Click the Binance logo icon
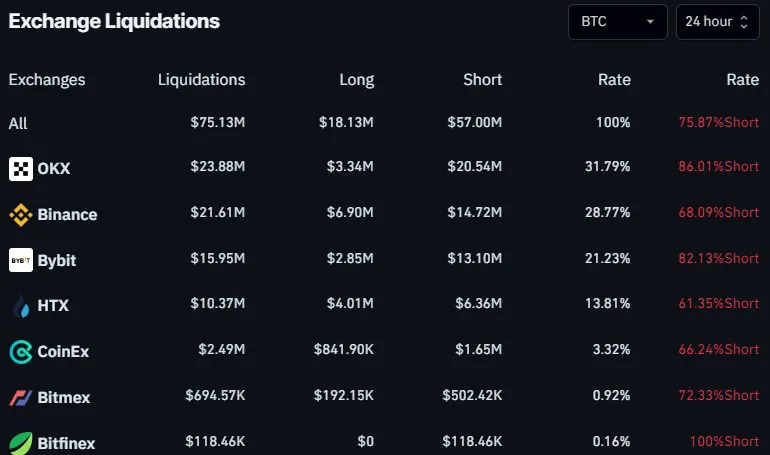770x455 pixels. click(21, 214)
